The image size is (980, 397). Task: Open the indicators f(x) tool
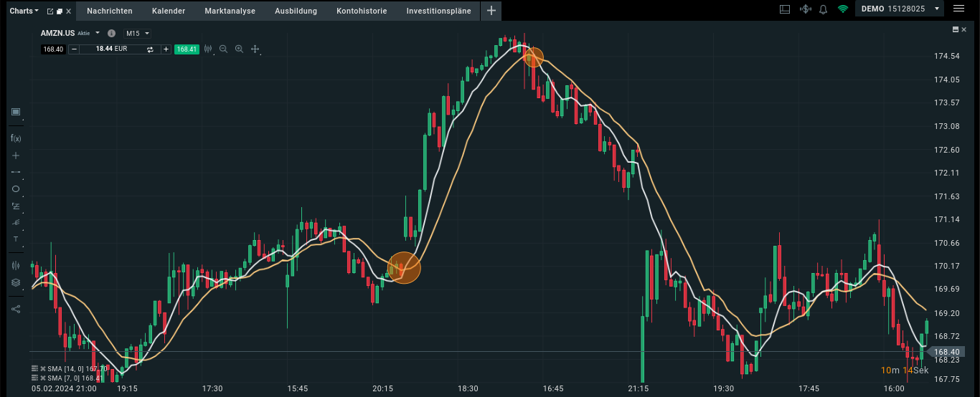pos(16,138)
